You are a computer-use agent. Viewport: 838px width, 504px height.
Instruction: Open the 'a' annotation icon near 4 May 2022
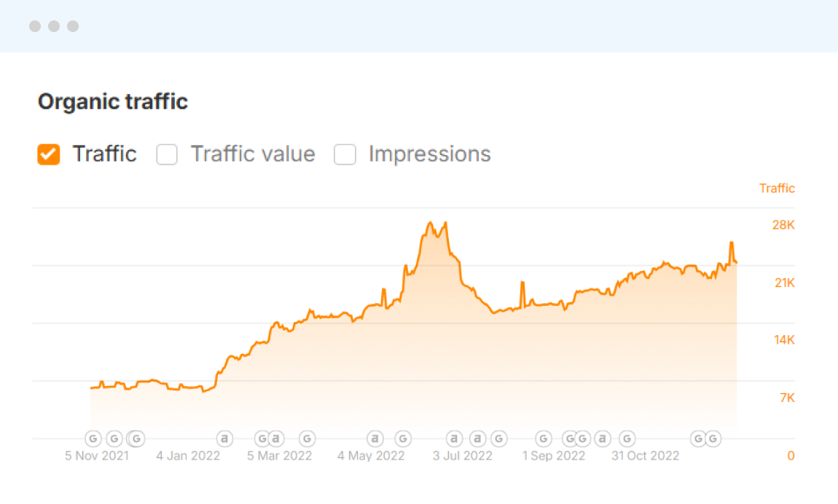[x=375, y=438]
